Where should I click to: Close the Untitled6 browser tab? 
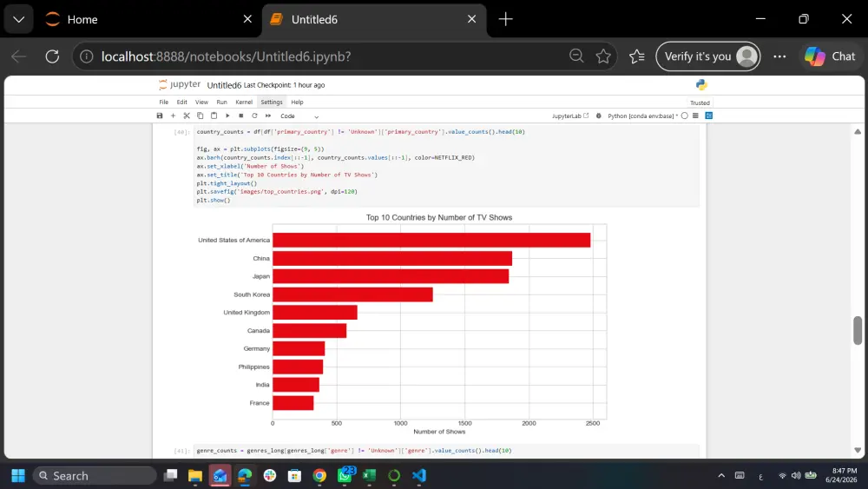471,19
